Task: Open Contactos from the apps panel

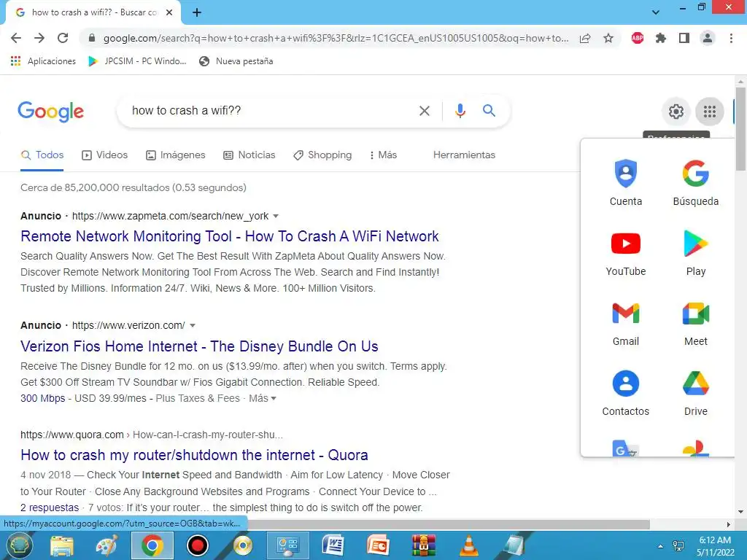Action: pyautogui.click(x=625, y=393)
